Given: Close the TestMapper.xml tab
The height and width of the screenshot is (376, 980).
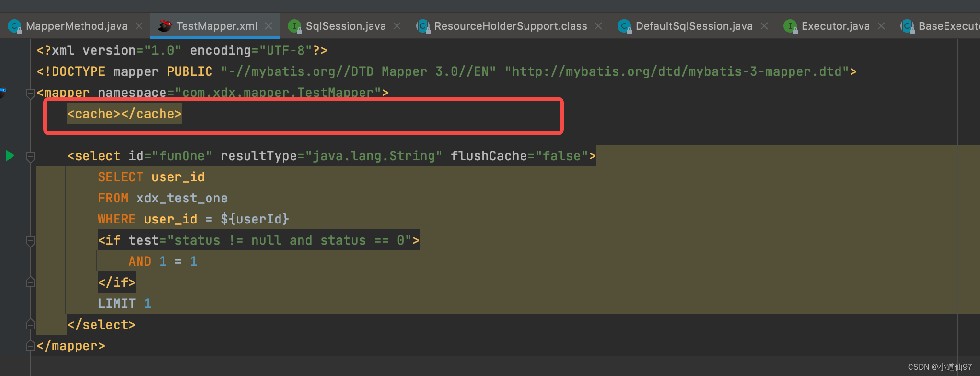Looking at the screenshot, I should coord(268,26).
